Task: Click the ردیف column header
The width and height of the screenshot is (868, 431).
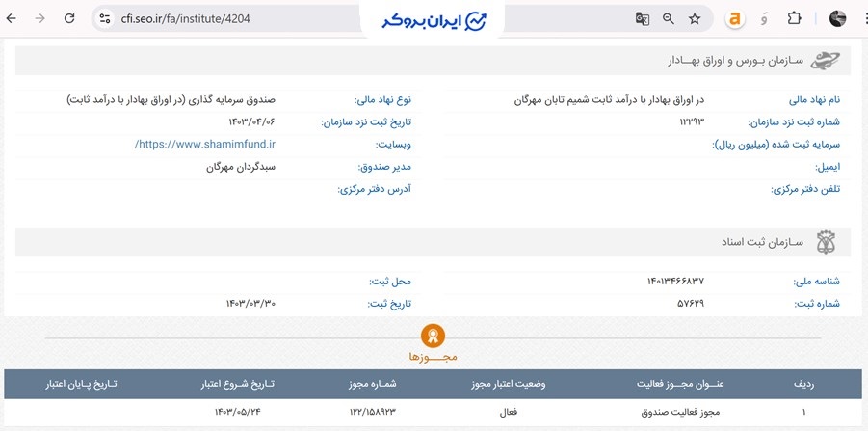Action: (803, 384)
